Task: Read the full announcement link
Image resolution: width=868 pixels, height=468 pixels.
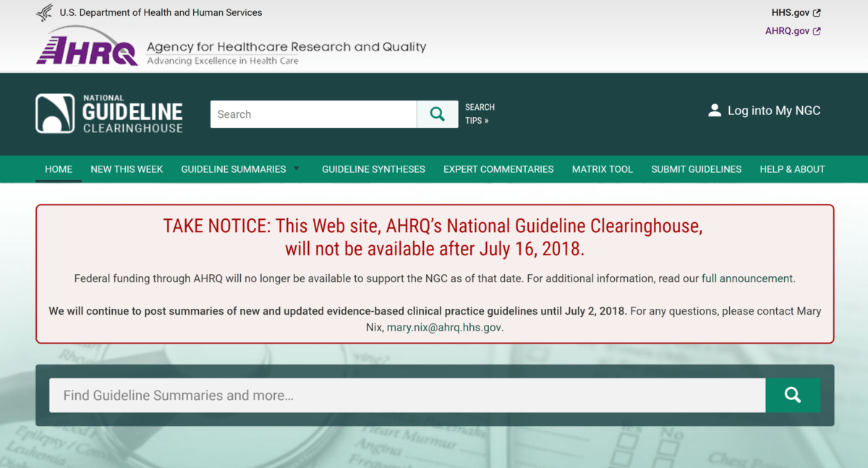Action: click(747, 278)
